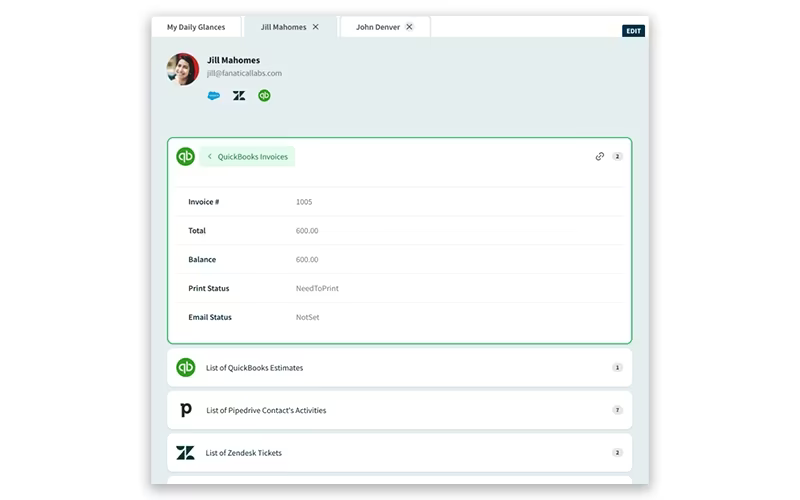The image size is (800, 500).
Task: Click Jill Mahomes profile photo
Action: click(183, 69)
